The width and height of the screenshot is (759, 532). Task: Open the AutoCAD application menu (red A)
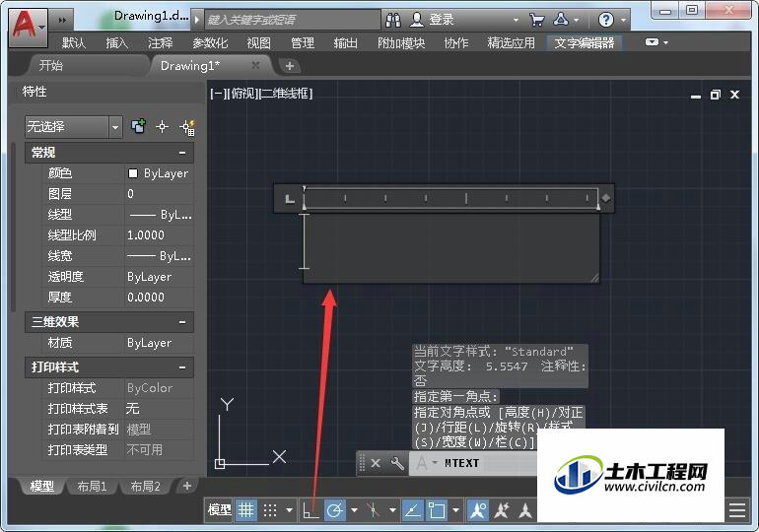[x=28, y=27]
